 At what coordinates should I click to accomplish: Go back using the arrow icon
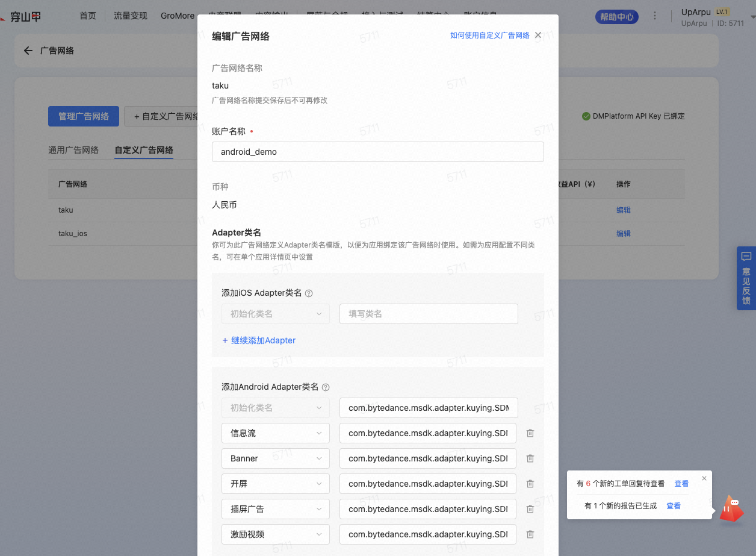[x=28, y=51]
